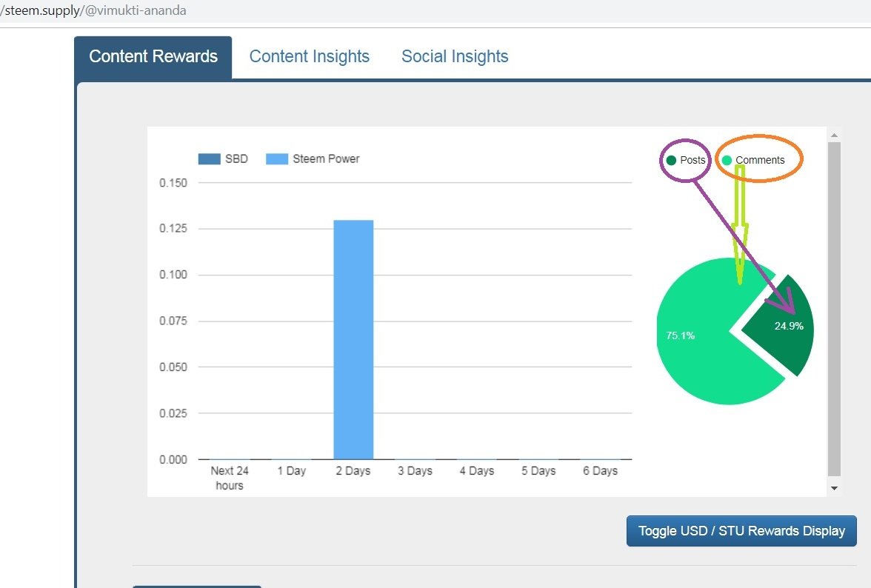Click the '0.100' y-axis value
This screenshot has width=871, height=588.
tap(173, 274)
